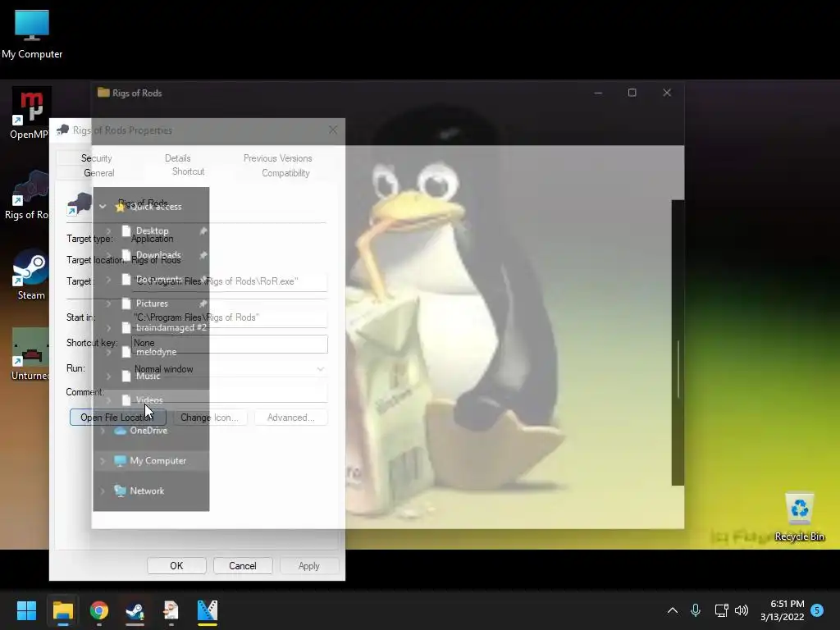Click the pin icon next to Pictures

click(203, 304)
